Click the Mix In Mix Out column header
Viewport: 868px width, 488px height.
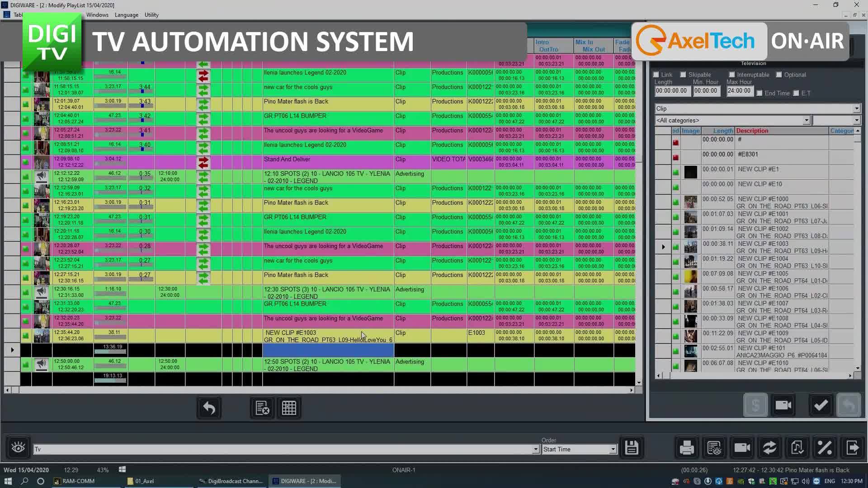tap(594, 46)
